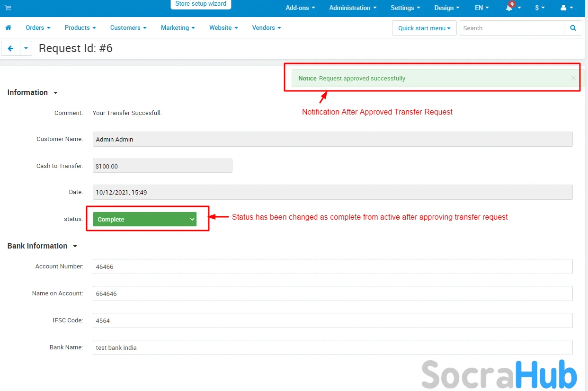Collapse the Information section
Image resolution: width=588 pixels, height=391 pixels.
pyautogui.click(x=32, y=93)
